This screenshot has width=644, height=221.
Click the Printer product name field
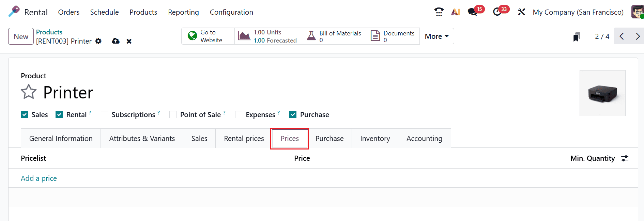(68, 92)
